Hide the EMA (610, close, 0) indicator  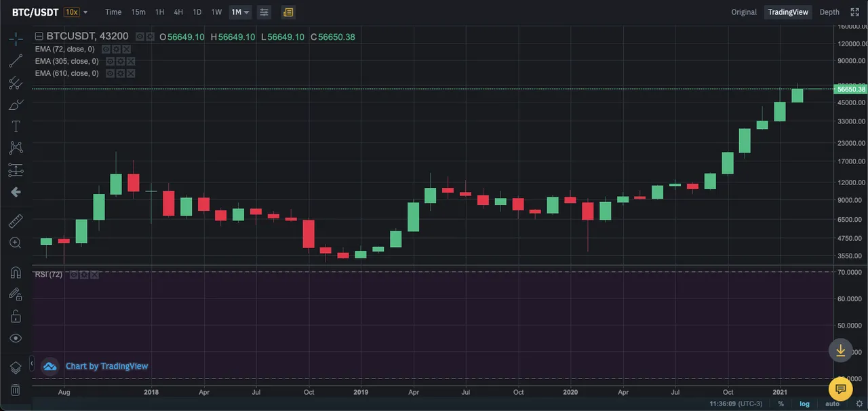(110, 73)
